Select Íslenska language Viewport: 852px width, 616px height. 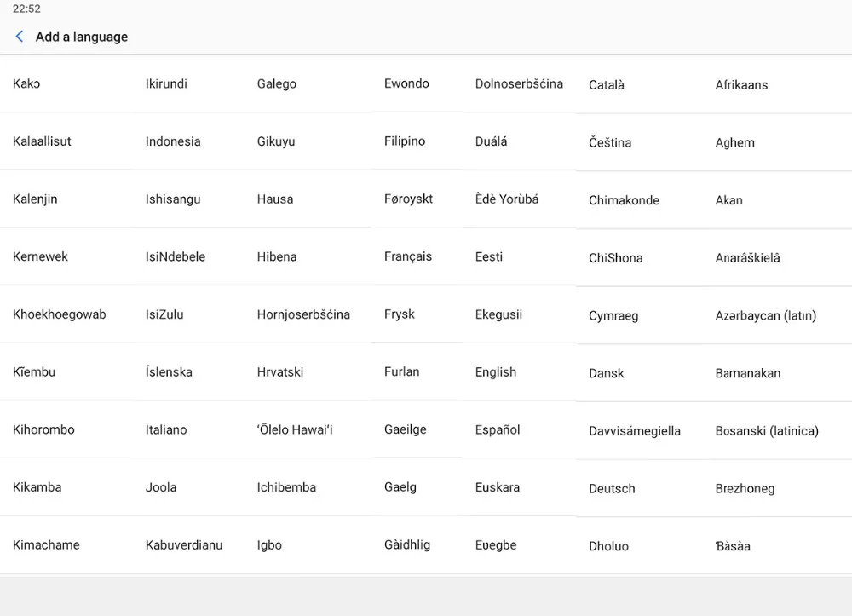(169, 372)
